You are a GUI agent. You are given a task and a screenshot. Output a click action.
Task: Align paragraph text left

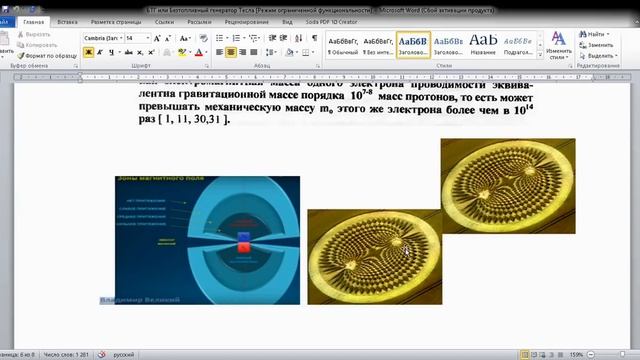[x=220, y=52]
